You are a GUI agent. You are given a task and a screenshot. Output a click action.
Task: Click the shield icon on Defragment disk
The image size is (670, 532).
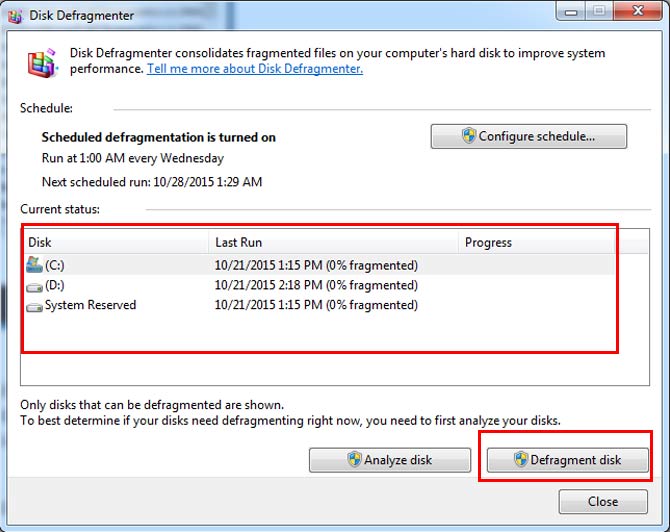pyautogui.click(x=520, y=460)
